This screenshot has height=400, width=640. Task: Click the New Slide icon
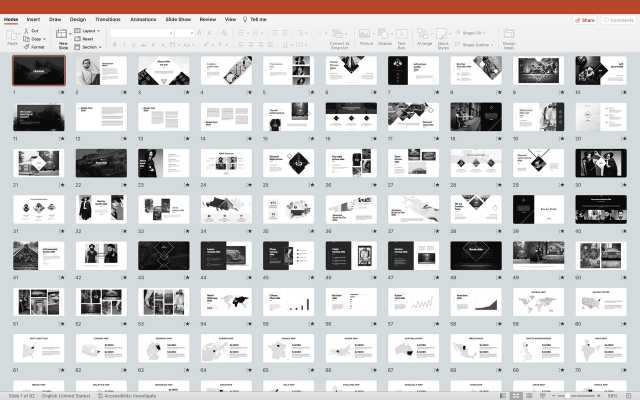[64, 35]
